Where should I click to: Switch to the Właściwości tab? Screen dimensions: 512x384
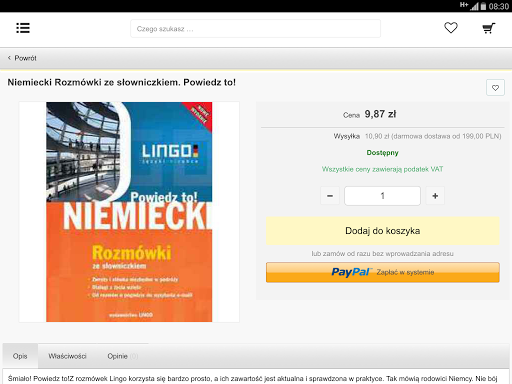point(67,356)
